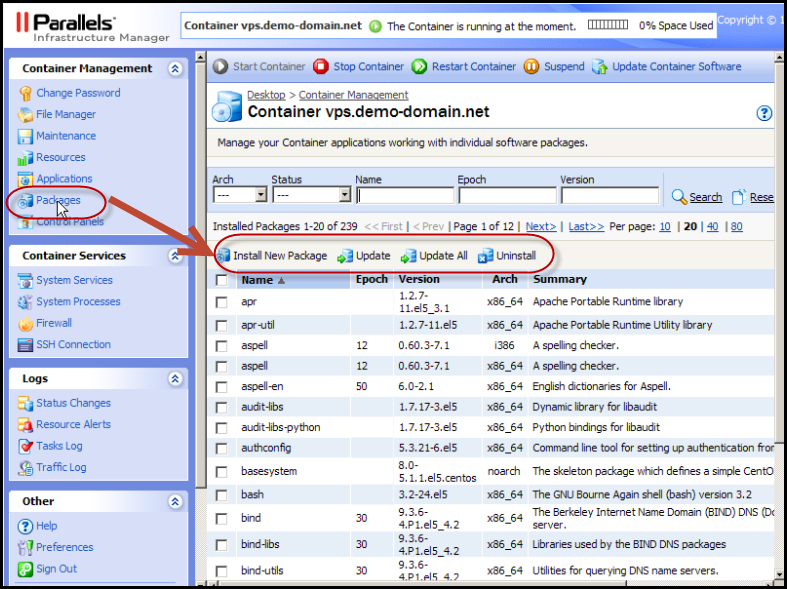Open Preferences in the Other section
The width and height of the screenshot is (787, 589).
65,547
